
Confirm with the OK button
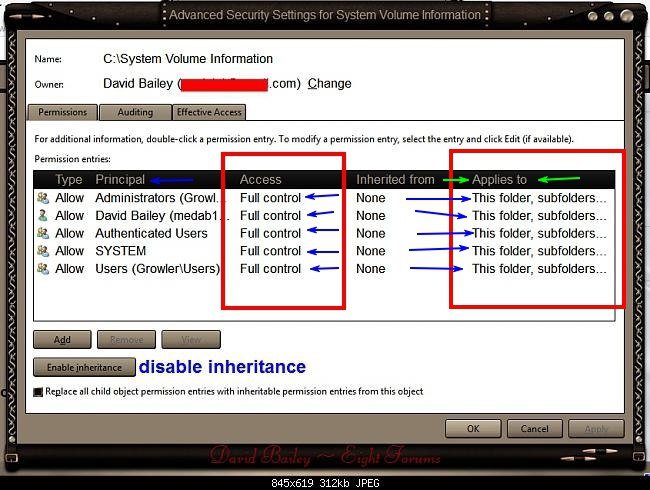point(474,428)
